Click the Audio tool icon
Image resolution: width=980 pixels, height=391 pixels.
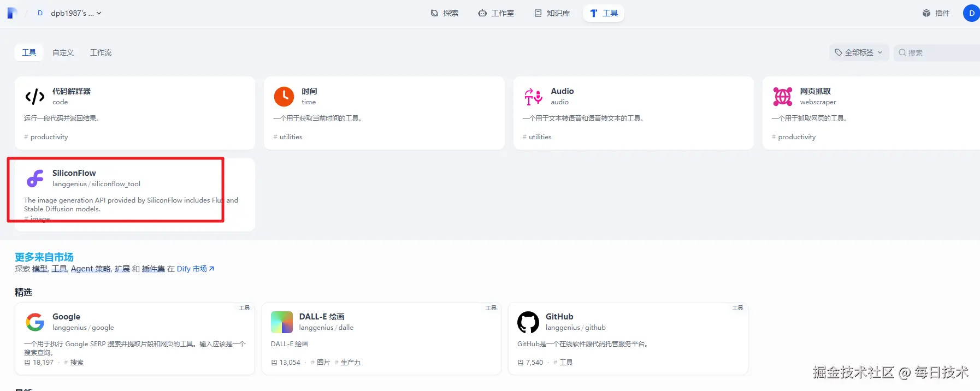pyautogui.click(x=533, y=97)
